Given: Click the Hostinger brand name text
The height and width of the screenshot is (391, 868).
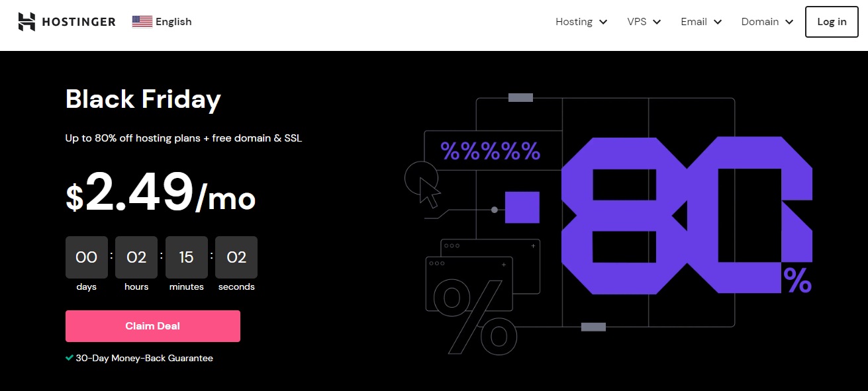Looking at the screenshot, I should point(79,22).
